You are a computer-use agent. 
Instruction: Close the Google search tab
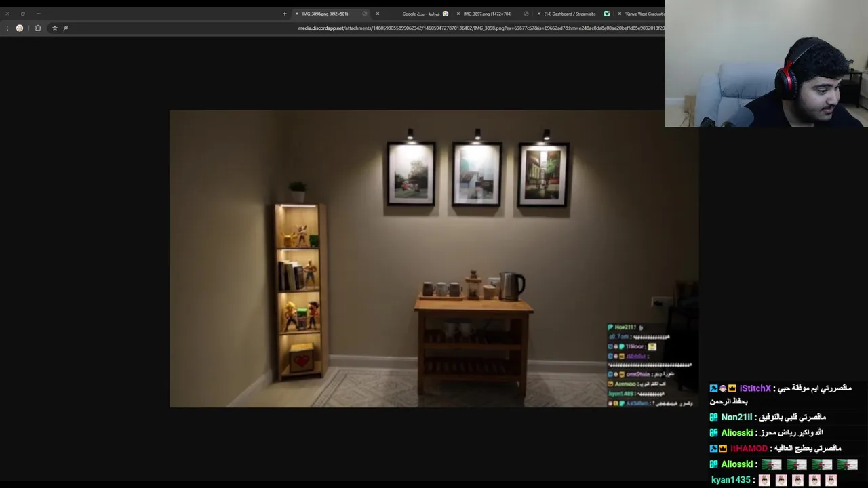(x=378, y=14)
